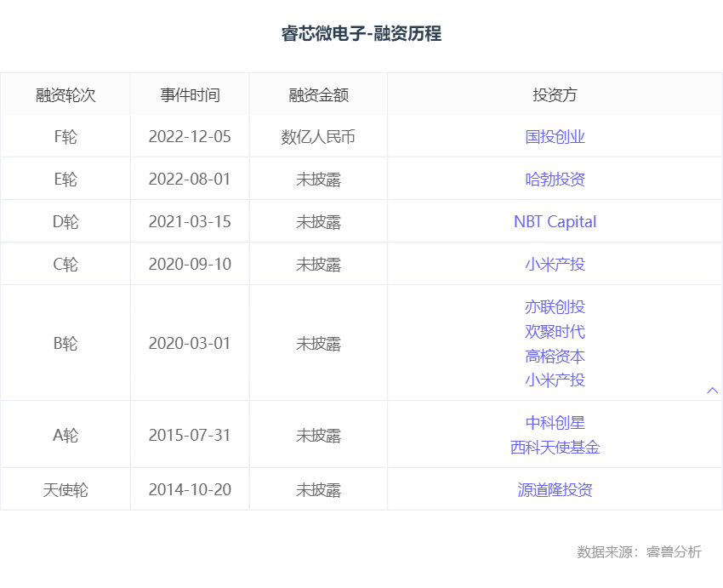Image resolution: width=723 pixels, height=588 pixels.
Task: Select 未披露 in the 天使轮 row
Action: [319, 490]
